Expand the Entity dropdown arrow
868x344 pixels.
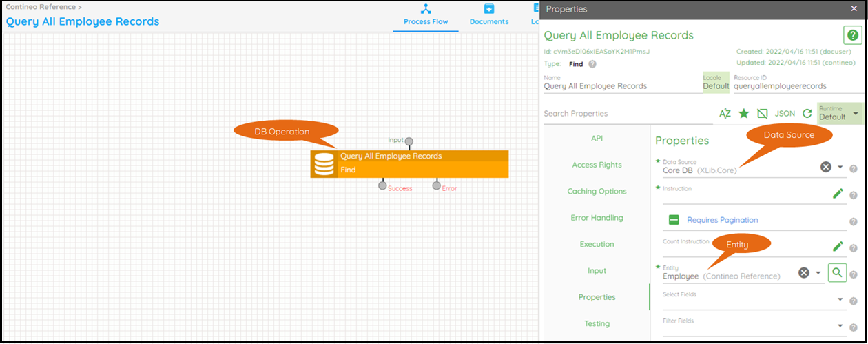[818, 273]
